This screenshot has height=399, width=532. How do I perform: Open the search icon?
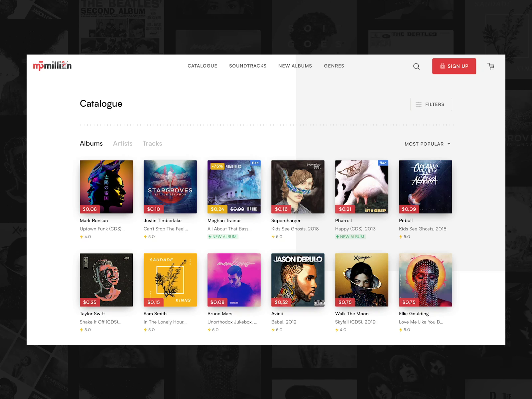tap(416, 66)
